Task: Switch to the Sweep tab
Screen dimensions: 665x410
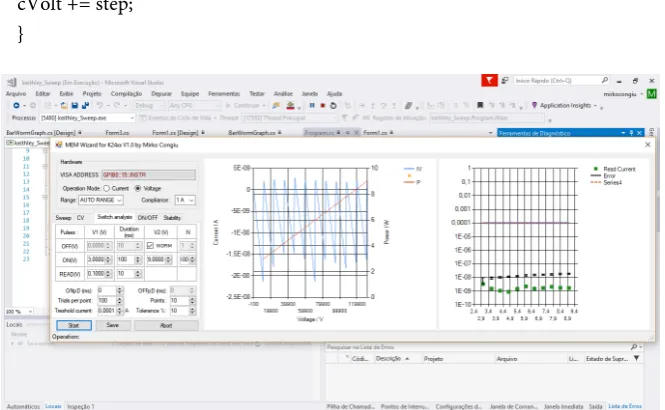Action: [x=63, y=218]
